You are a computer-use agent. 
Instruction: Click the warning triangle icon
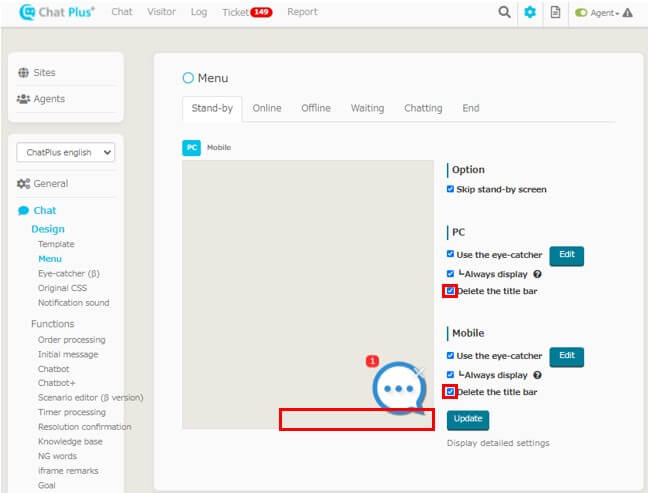[x=627, y=13]
